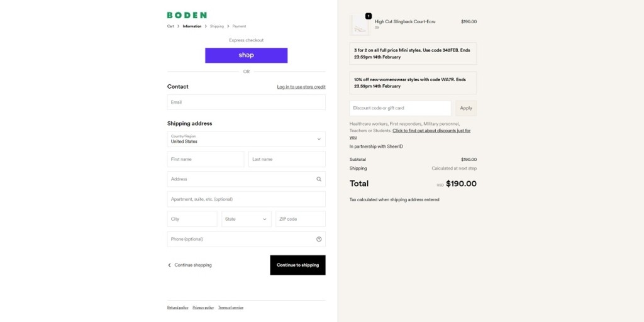Expand the State dropdown
Screen dimensions: 644x322
pos(246,219)
